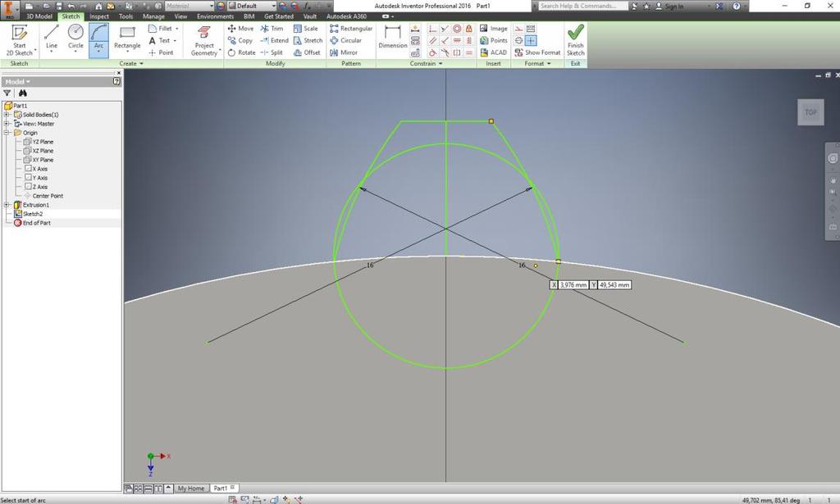Click the Y coordinate input 49,543 mm

[614, 285]
